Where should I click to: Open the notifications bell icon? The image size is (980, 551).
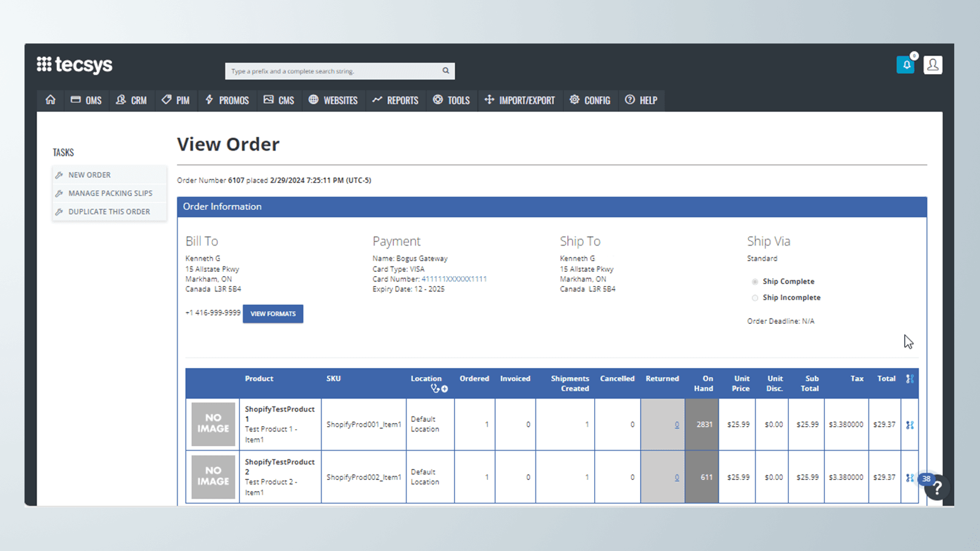[x=905, y=65]
